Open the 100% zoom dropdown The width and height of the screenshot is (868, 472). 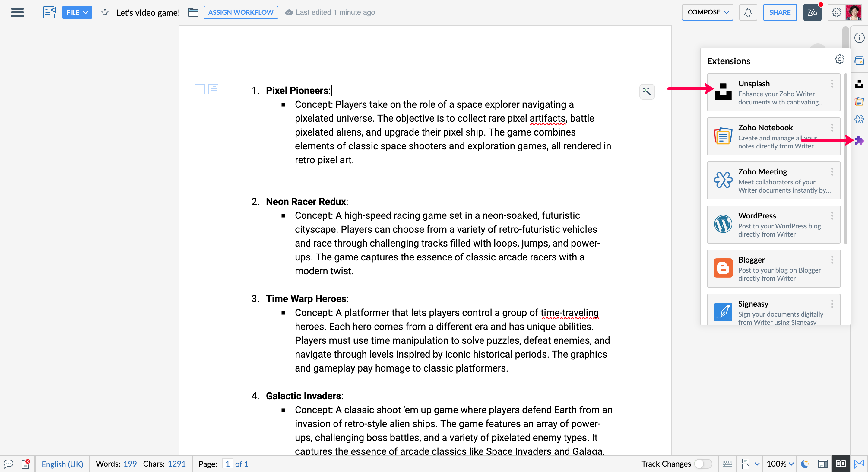point(780,464)
